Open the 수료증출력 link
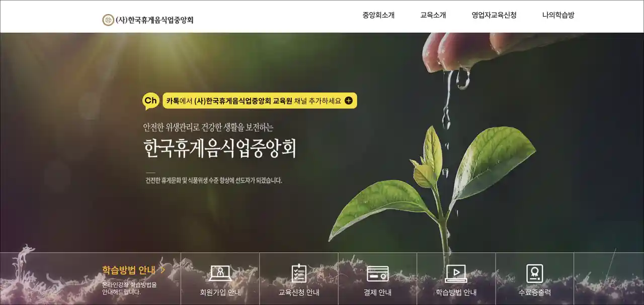This screenshot has height=305, width=644. [534, 292]
